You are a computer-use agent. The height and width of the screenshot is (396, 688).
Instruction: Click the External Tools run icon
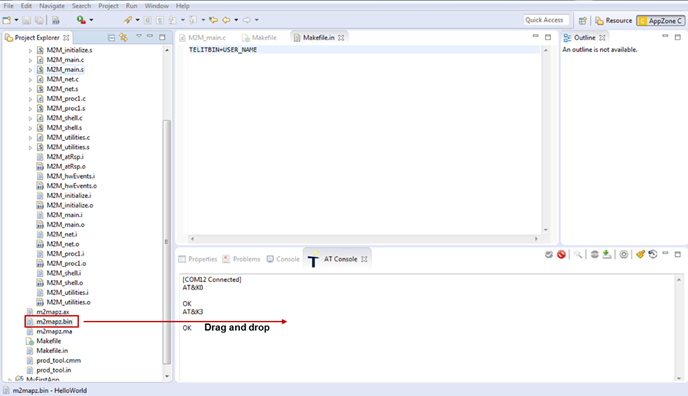pos(81,20)
